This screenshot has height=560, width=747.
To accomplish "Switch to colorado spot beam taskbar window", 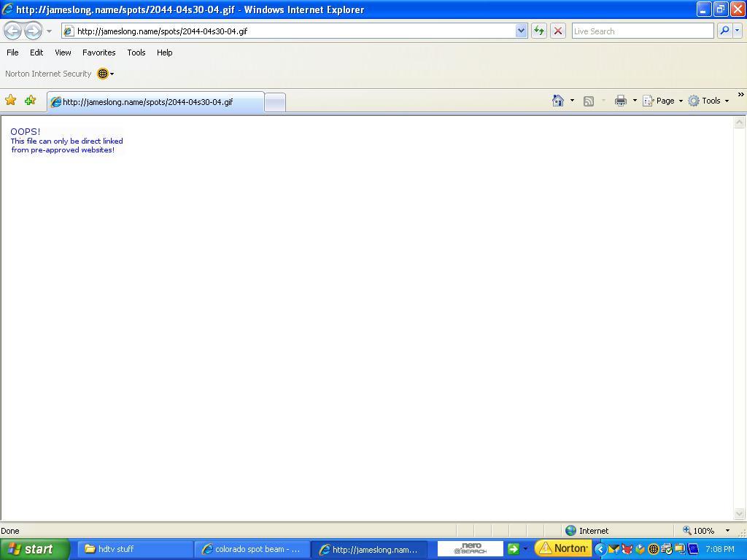I will 251,549.
